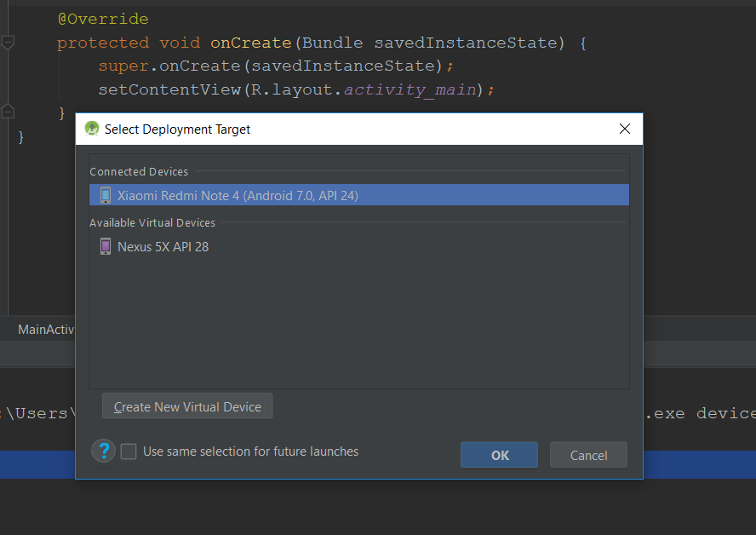Click the fold end marker at closing brace
The image size is (756, 535).
coord(8,112)
